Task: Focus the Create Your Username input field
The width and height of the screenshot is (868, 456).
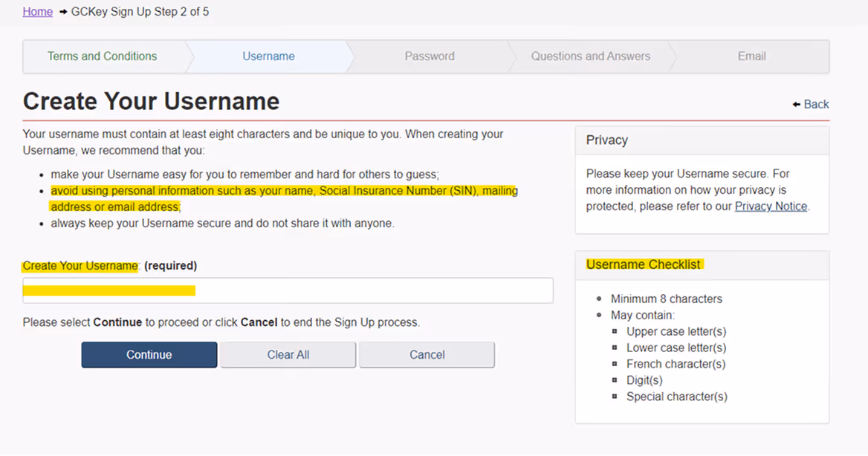Action: (x=288, y=290)
